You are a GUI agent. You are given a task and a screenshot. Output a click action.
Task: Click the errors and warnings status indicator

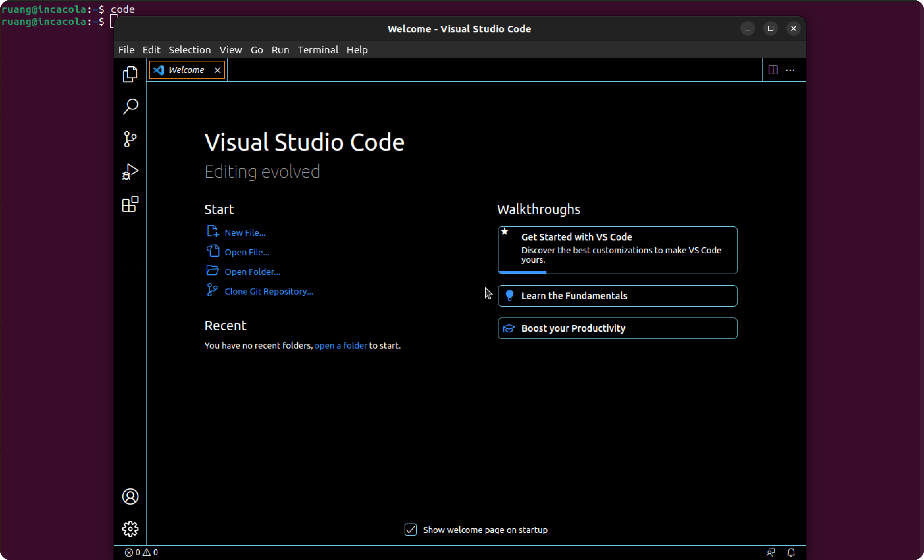tap(142, 552)
